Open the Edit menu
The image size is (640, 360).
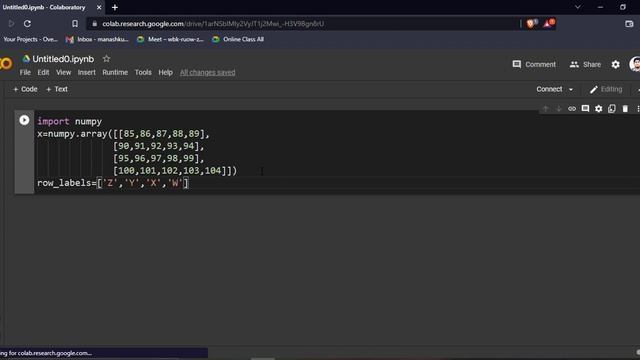tap(43, 72)
